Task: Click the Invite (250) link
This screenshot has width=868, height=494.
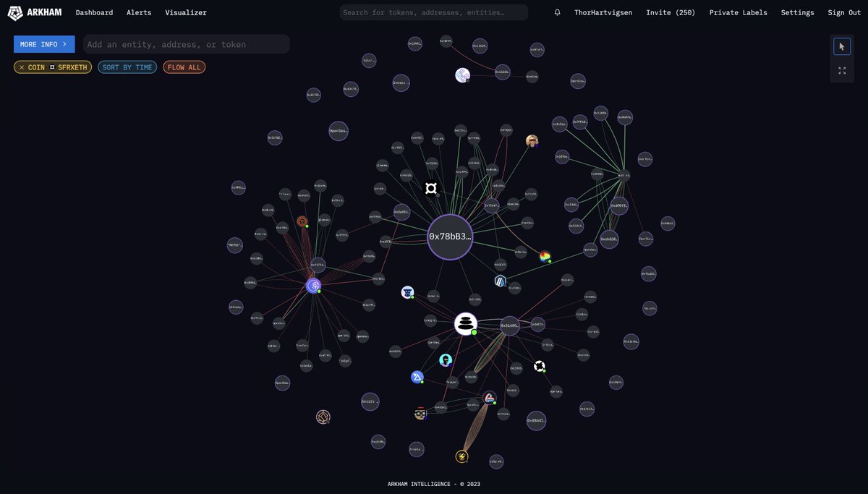Action: 670,12
